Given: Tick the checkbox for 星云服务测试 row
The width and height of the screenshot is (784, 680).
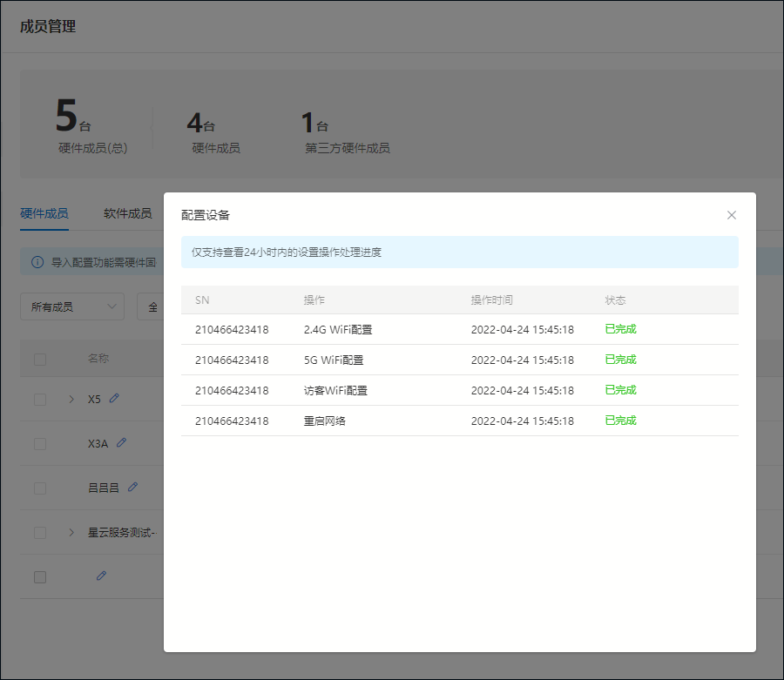Looking at the screenshot, I should [40, 532].
